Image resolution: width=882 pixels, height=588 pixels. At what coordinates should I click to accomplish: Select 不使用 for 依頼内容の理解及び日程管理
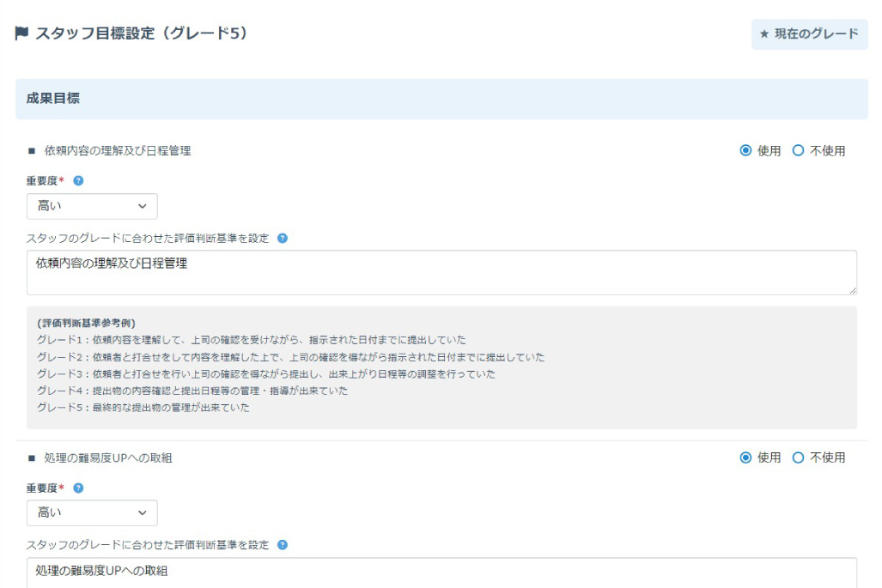click(798, 150)
